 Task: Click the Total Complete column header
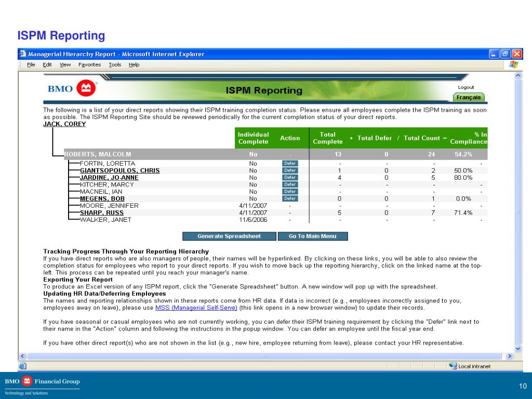coord(328,138)
